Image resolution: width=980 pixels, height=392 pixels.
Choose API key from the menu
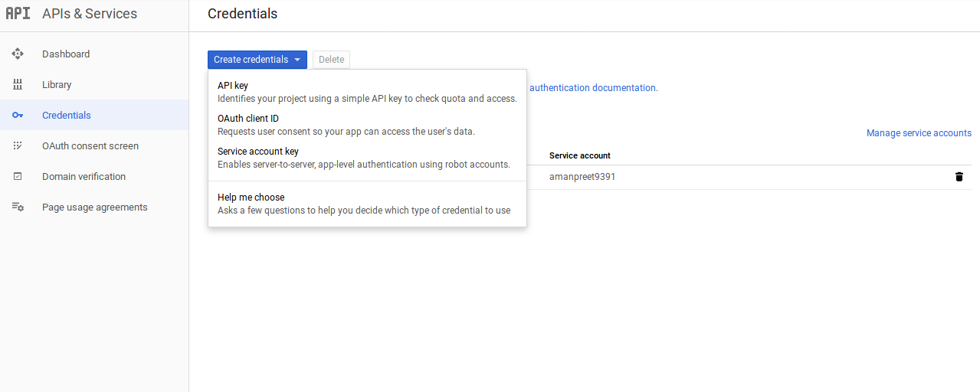coord(367,92)
